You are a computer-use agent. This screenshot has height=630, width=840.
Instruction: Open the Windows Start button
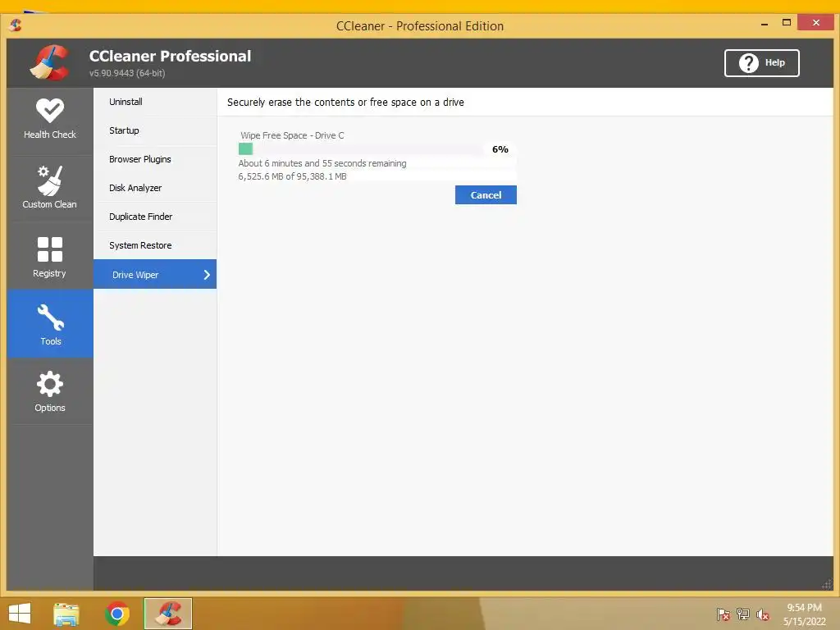coord(20,614)
